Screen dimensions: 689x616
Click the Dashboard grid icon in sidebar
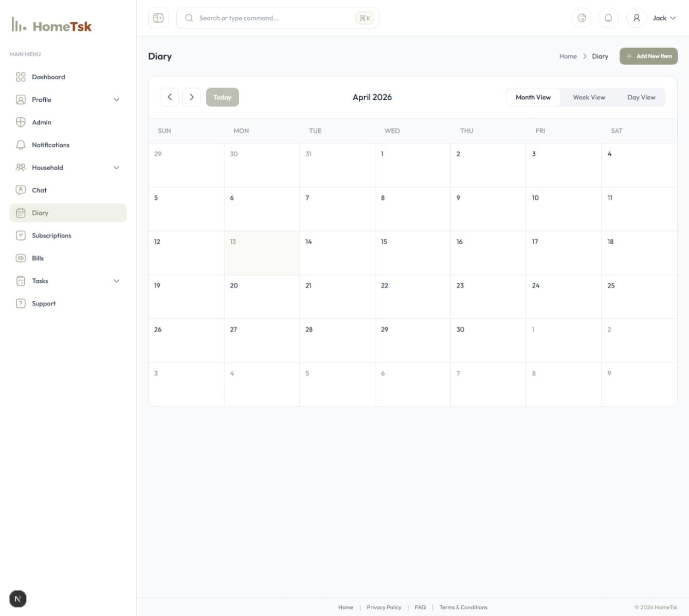click(x=21, y=77)
